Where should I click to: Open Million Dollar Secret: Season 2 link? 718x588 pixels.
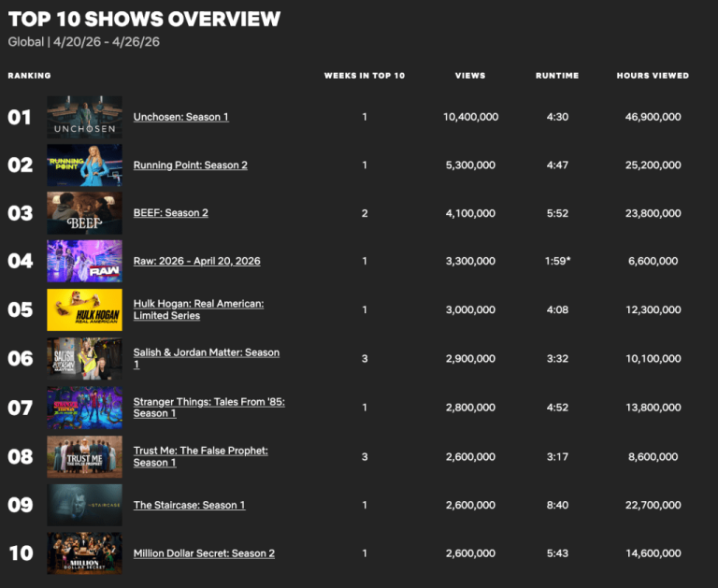[x=204, y=553]
